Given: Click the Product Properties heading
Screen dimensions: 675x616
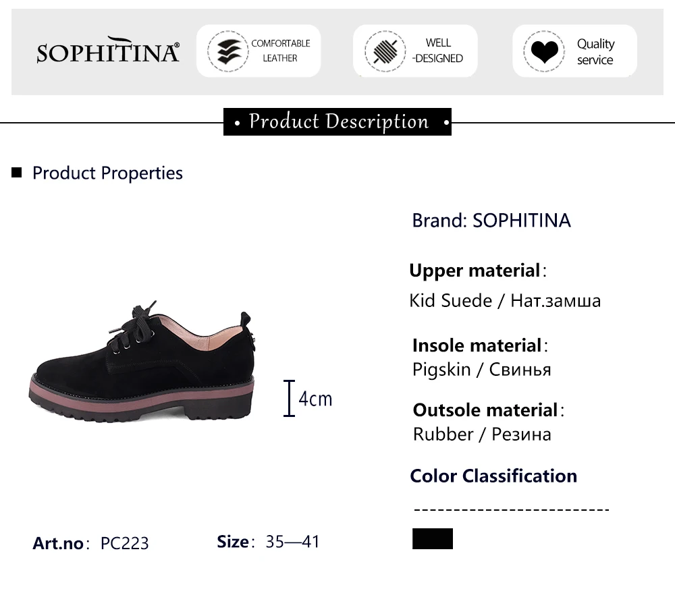Looking at the screenshot, I should pos(107,173).
